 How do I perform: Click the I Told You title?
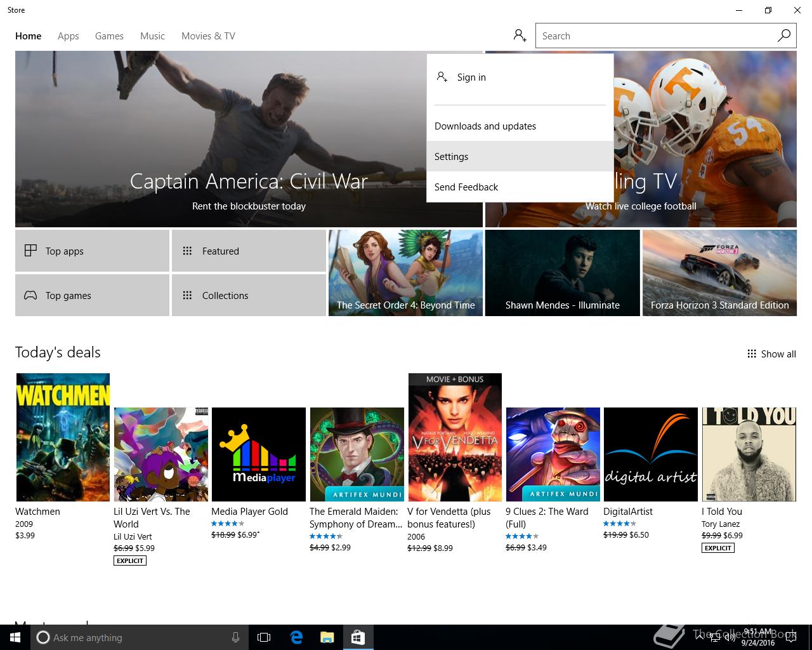pyautogui.click(x=722, y=511)
